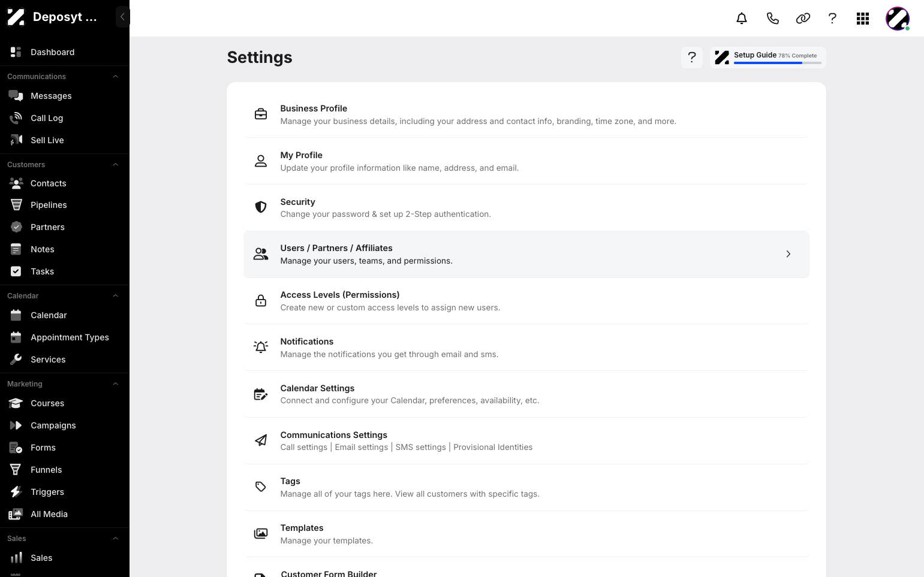Open Users / Partners / Affiliates chevron arrow

(x=788, y=254)
